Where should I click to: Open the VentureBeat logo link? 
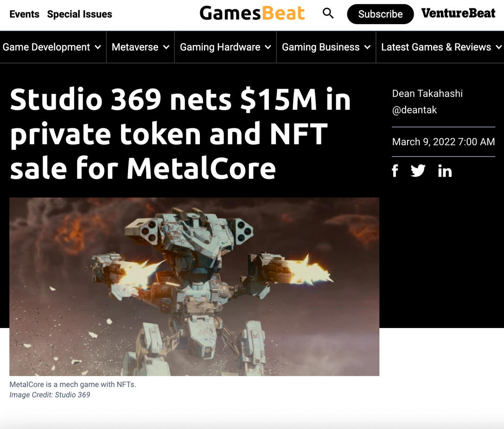point(459,13)
